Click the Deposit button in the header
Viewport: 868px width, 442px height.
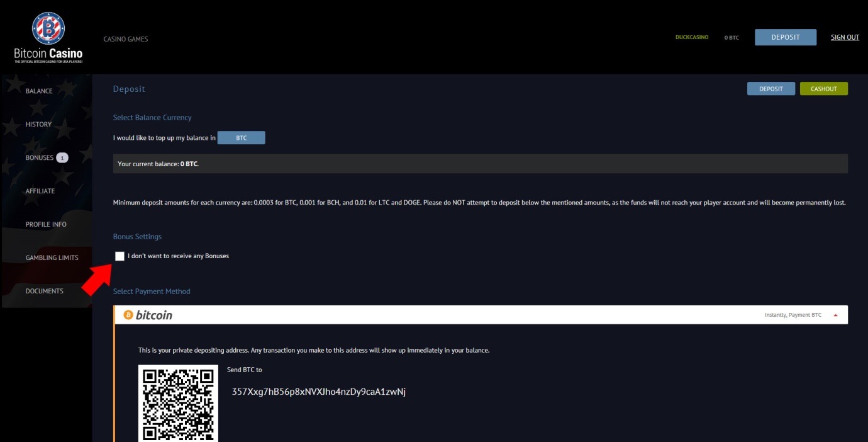click(785, 37)
